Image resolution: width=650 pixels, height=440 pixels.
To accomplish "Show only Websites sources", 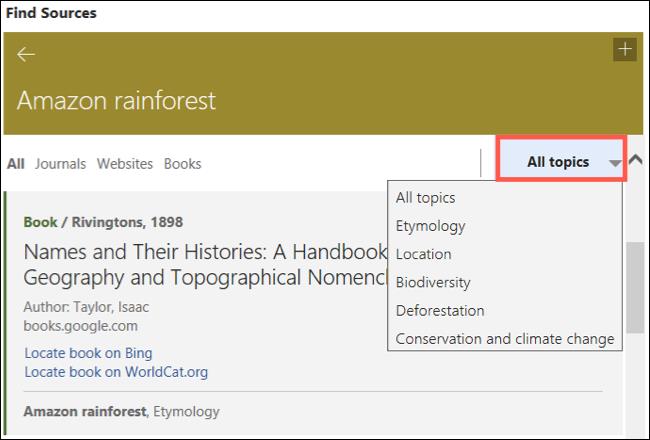I will (x=125, y=164).
